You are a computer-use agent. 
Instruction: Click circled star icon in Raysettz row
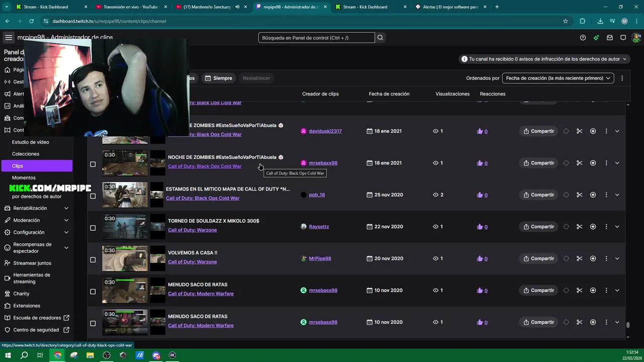coord(593,227)
